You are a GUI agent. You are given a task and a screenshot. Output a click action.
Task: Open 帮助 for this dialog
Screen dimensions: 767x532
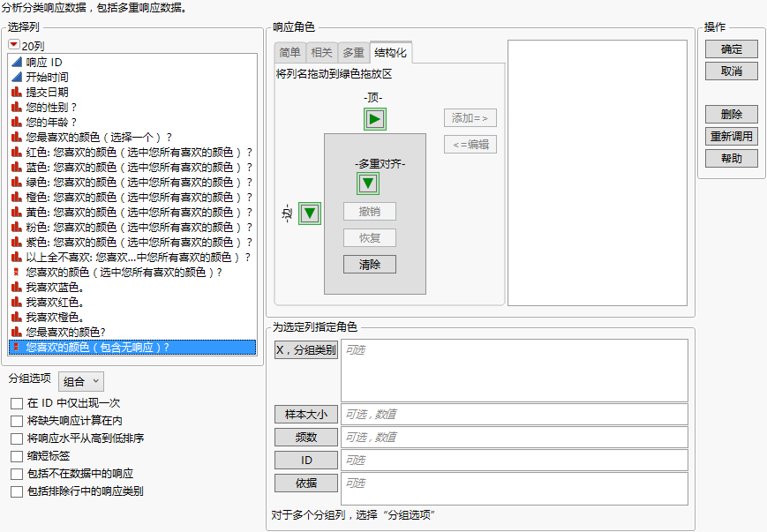(732, 159)
